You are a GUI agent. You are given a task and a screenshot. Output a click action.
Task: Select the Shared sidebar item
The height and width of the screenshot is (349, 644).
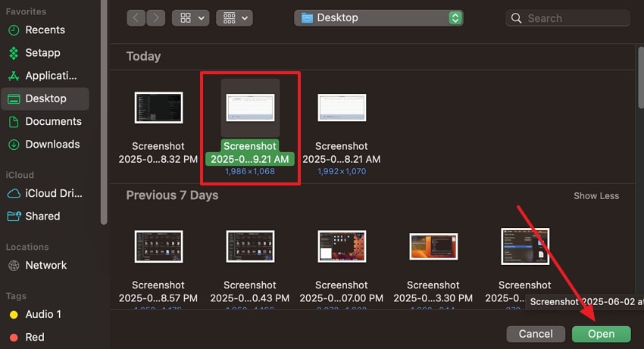click(x=42, y=216)
